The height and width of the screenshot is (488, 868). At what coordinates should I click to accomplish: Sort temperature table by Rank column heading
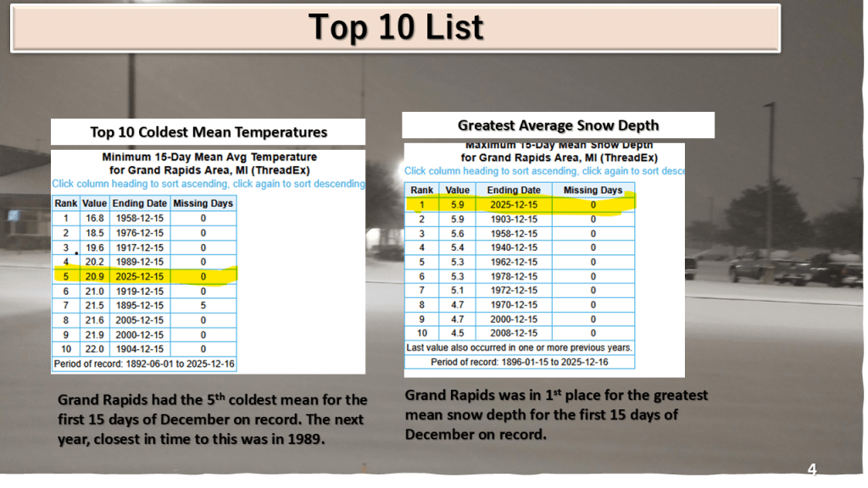(65, 203)
